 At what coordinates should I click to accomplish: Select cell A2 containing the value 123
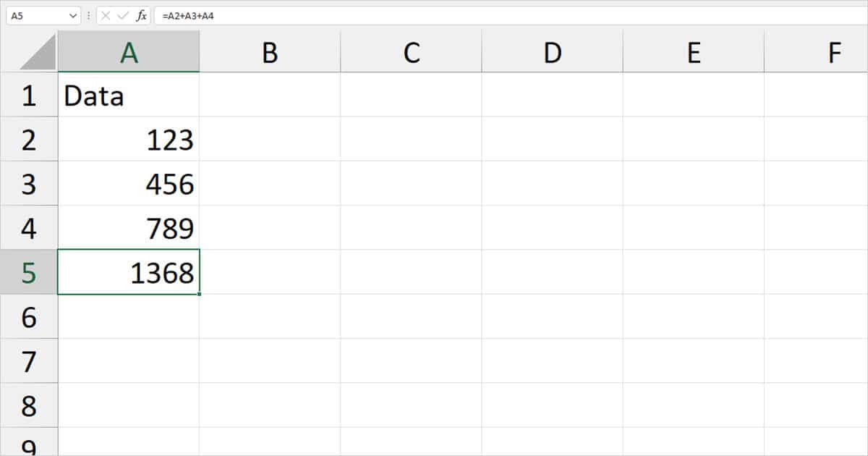coord(128,139)
